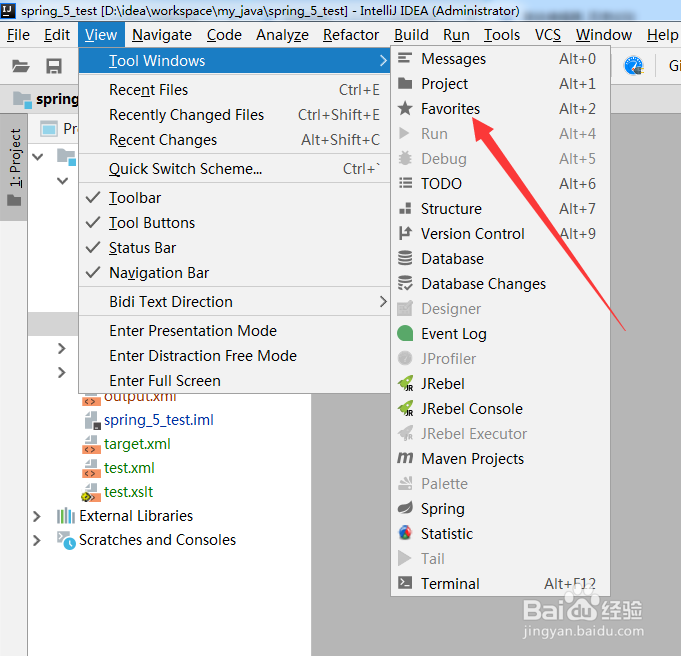The width and height of the screenshot is (681, 656).
Task: Open the Analyze menu
Action: point(282,35)
